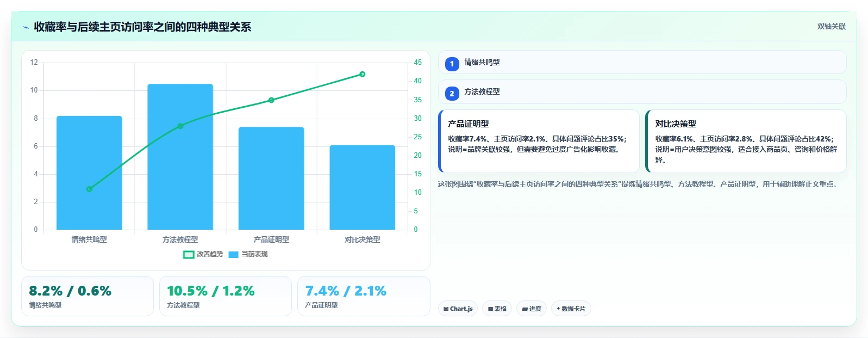Image resolution: width=868 pixels, height=338 pixels.
Task: Click the 8.2% / 0.6% stat card
Action: pyautogui.click(x=88, y=296)
